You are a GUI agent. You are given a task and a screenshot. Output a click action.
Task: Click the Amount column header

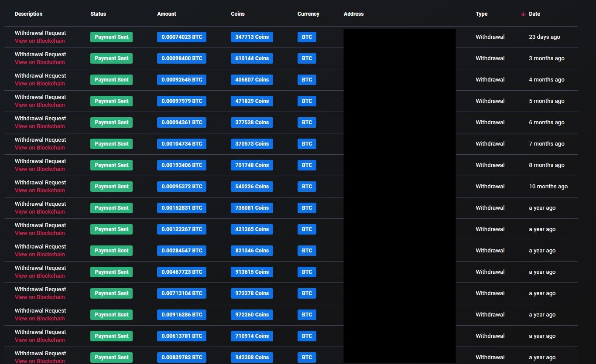click(x=167, y=14)
